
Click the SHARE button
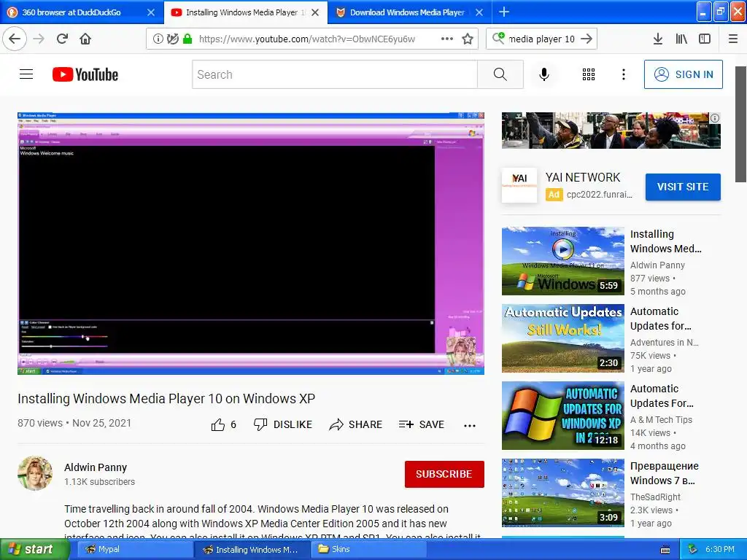point(356,424)
